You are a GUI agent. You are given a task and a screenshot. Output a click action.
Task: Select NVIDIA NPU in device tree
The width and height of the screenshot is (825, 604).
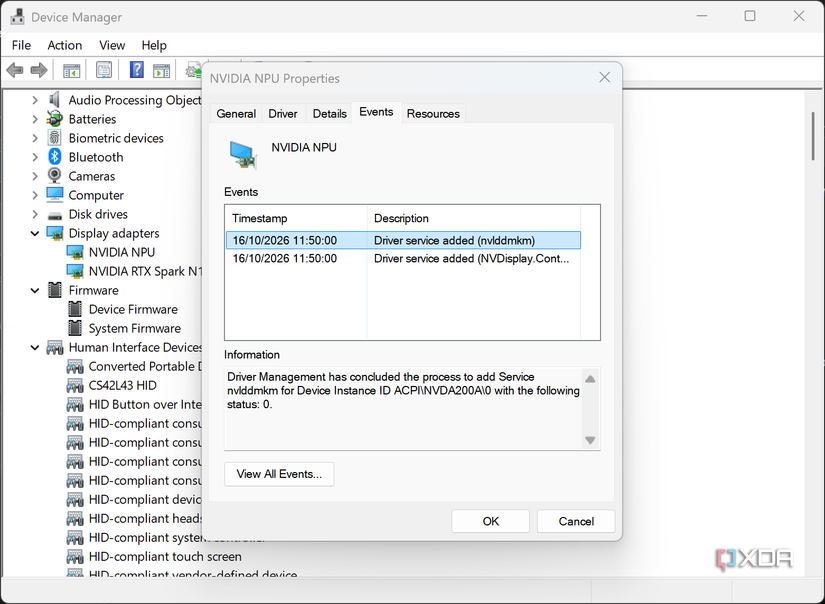pos(122,252)
